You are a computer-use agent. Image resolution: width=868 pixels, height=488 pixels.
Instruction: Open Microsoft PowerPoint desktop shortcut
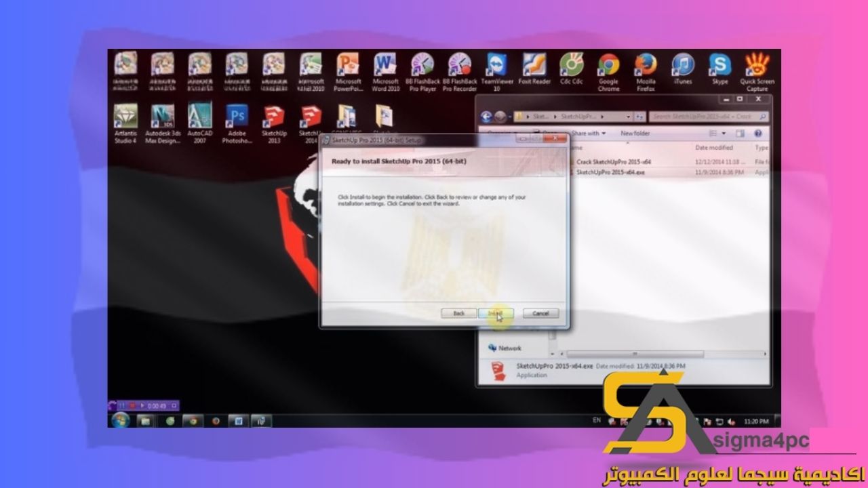point(348,72)
